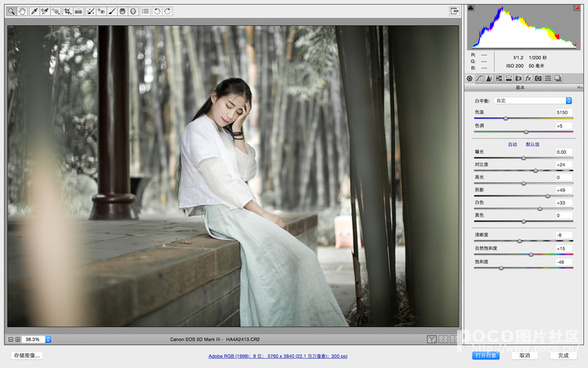Viewport: 588px width, 368px height.
Task: Open the 基本 panel options menu
Action: 579,88
